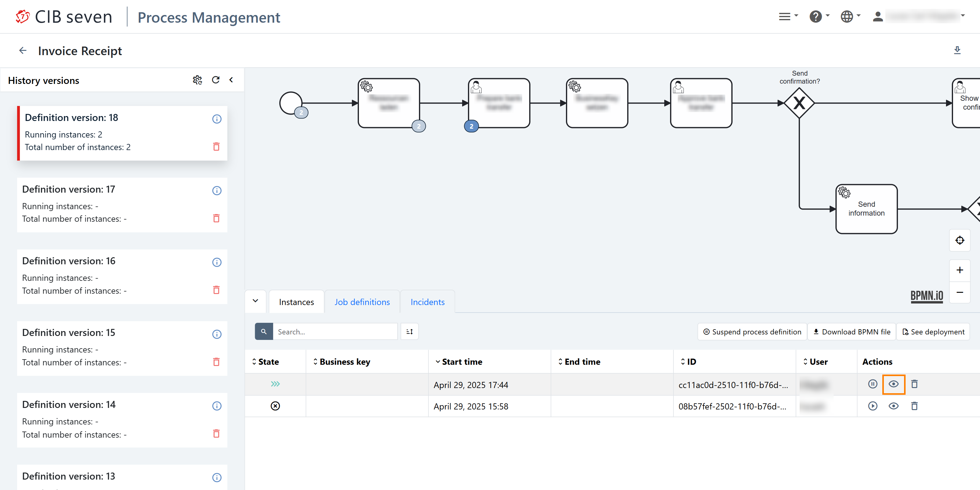
Task: Open the language globe dropdown
Action: coord(850,17)
